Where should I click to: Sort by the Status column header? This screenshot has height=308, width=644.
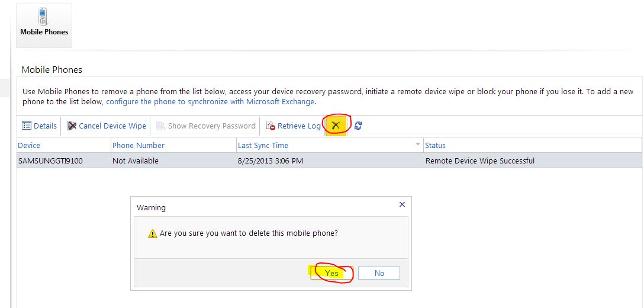tap(435, 145)
